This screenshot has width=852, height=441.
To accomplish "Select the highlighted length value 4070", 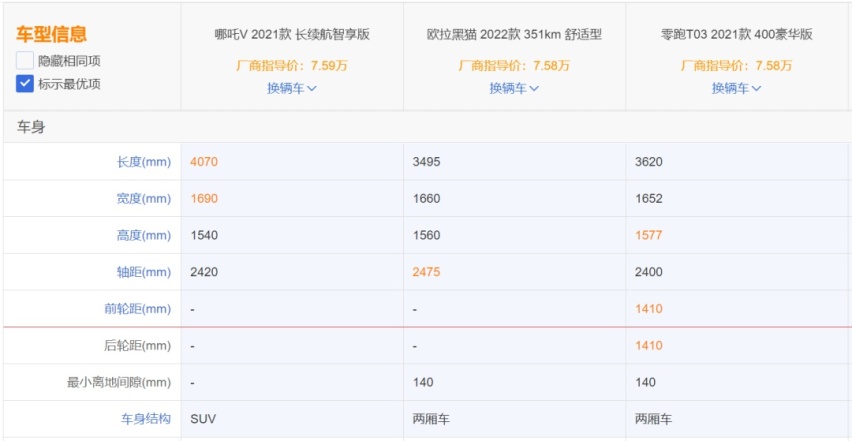I will click(204, 162).
